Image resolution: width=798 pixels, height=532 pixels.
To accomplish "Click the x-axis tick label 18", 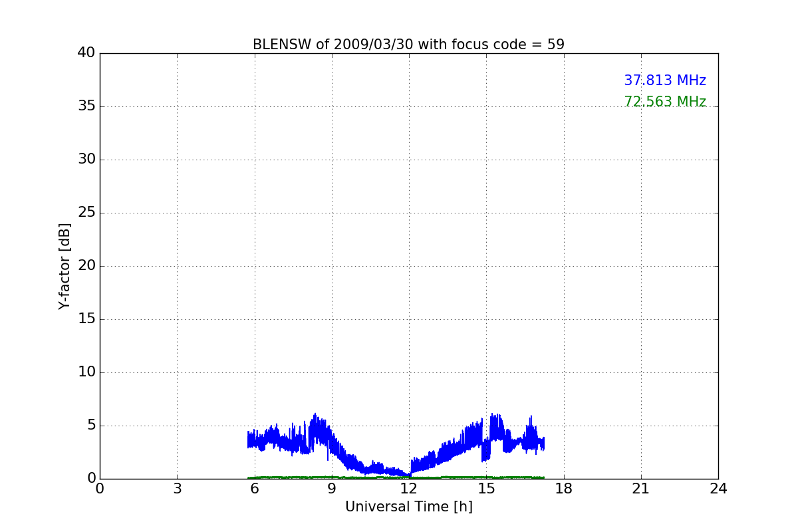I will point(564,489).
